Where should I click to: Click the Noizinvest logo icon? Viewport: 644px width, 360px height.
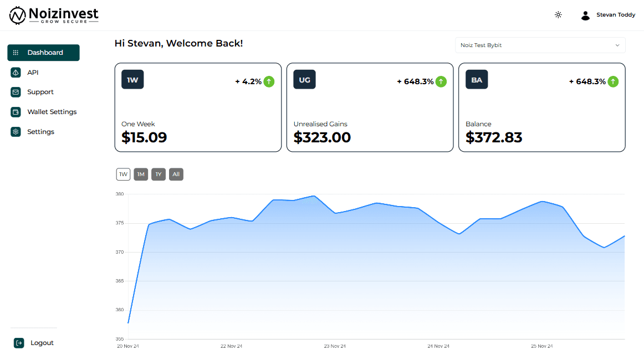point(18,16)
